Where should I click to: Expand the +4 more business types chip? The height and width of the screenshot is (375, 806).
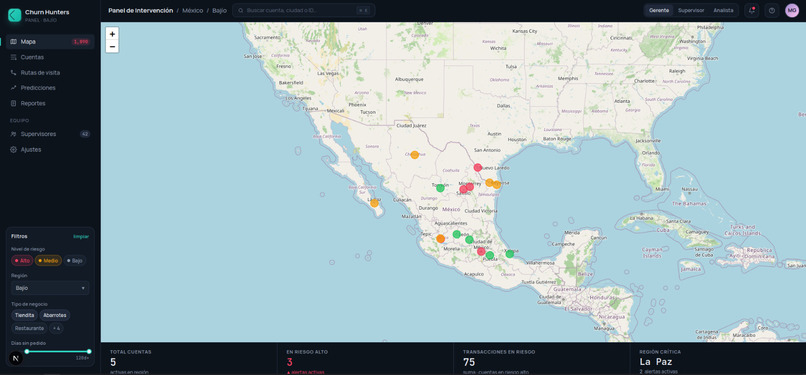click(x=56, y=328)
